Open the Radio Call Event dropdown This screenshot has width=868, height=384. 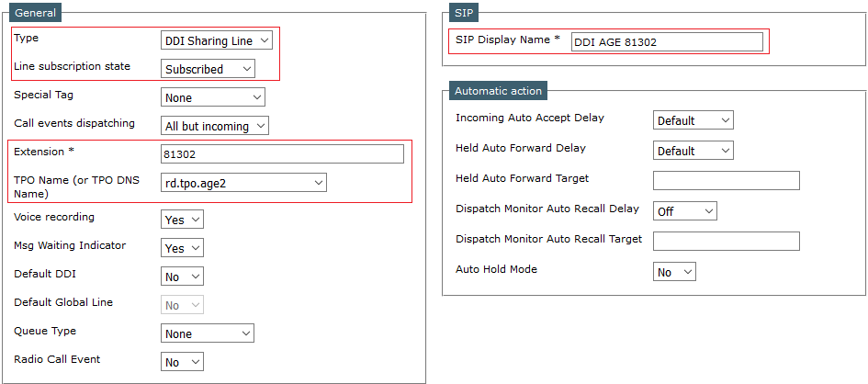tap(182, 362)
